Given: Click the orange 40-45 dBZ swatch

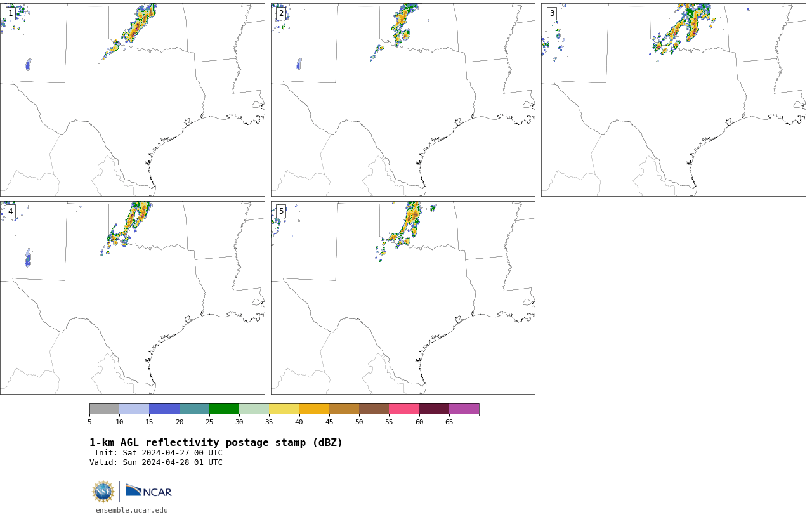Looking at the screenshot, I should pyautogui.click(x=314, y=409).
